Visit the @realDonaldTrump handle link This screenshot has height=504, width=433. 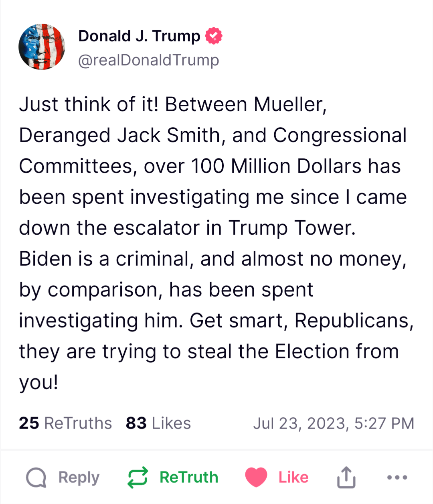tap(149, 60)
